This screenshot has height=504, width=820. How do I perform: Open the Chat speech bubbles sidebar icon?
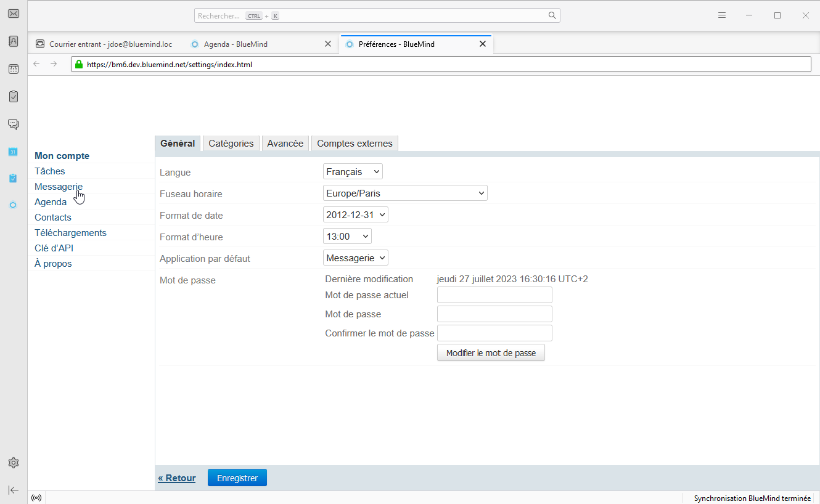13,124
